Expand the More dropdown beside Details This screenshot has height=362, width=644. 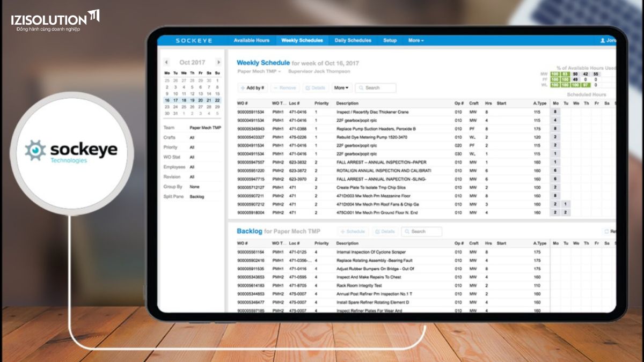(x=341, y=88)
